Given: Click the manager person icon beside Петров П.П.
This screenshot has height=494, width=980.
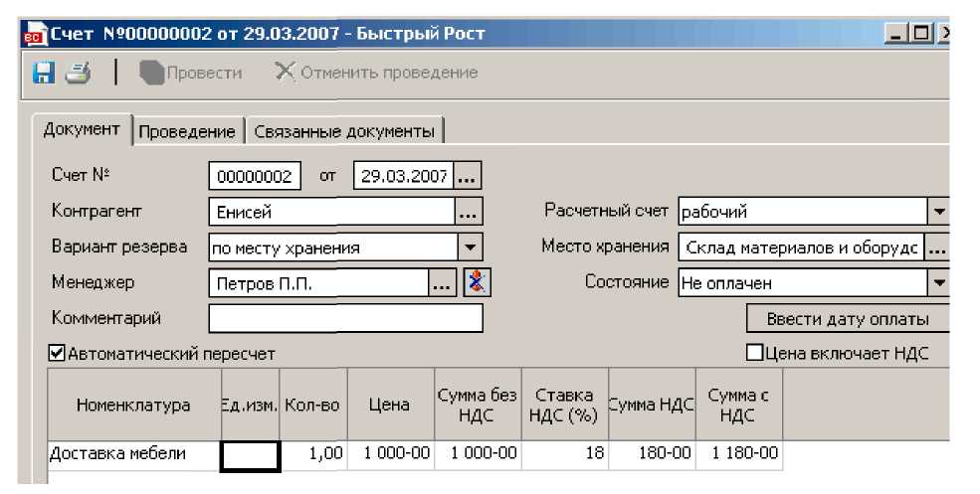Looking at the screenshot, I should (477, 282).
